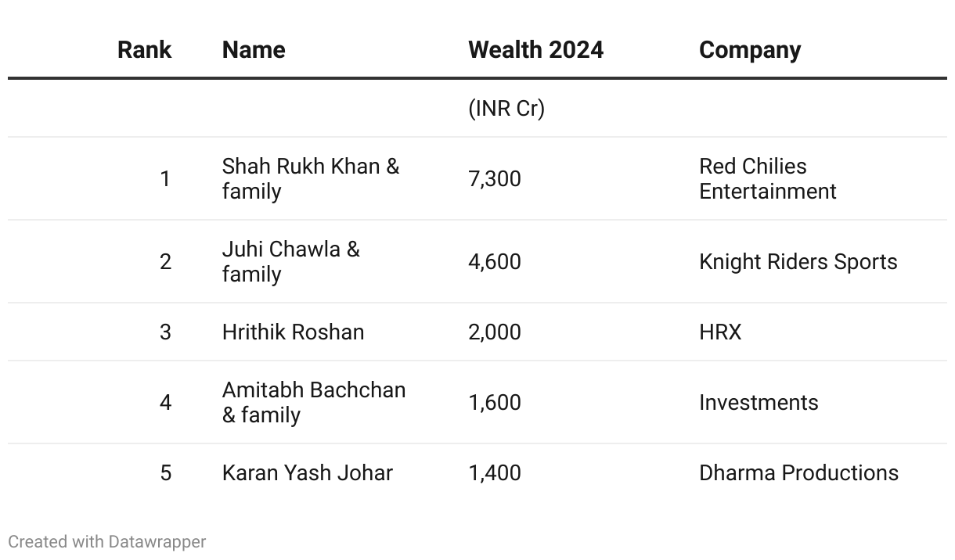Click the Name column header
955x560 pixels.
tap(254, 50)
